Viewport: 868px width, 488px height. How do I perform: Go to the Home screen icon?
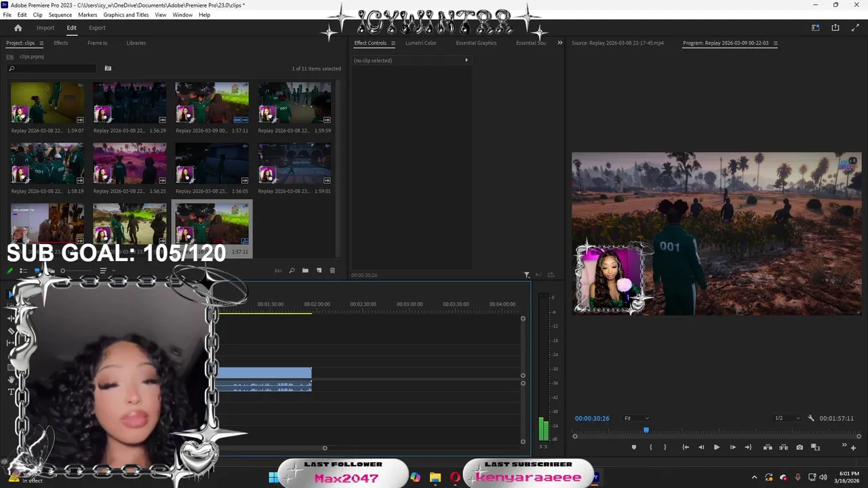coord(18,28)
